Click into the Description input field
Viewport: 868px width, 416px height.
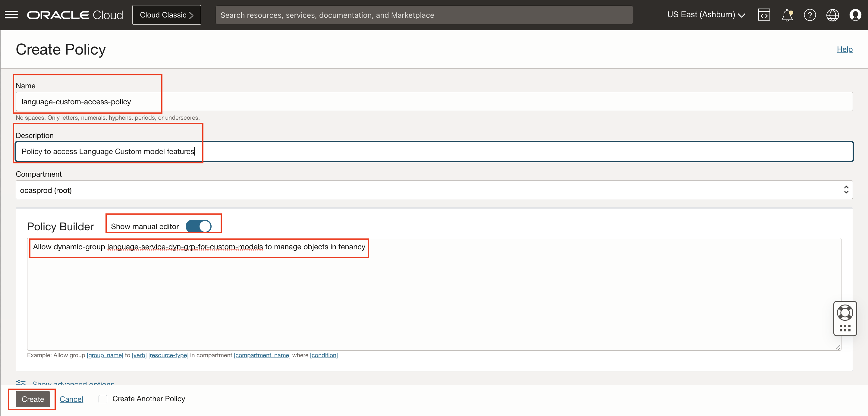(x=434, y=151)
